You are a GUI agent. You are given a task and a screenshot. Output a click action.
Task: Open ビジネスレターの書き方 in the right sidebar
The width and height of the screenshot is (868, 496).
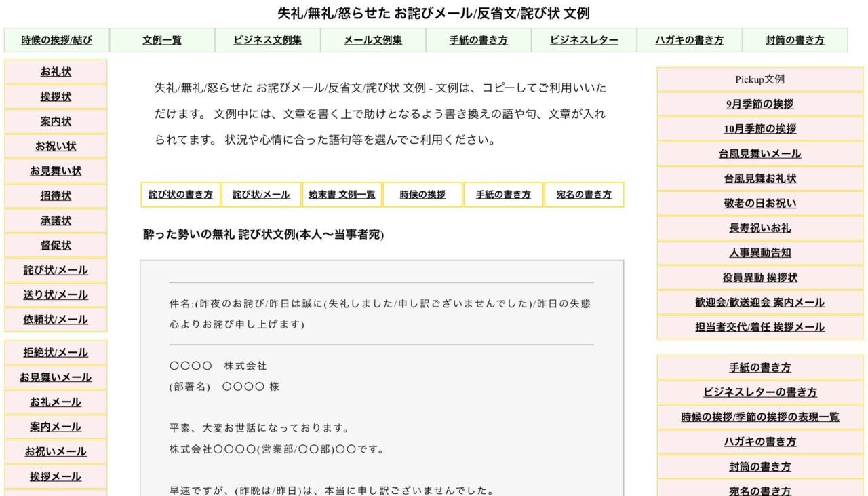click(759, 392)
